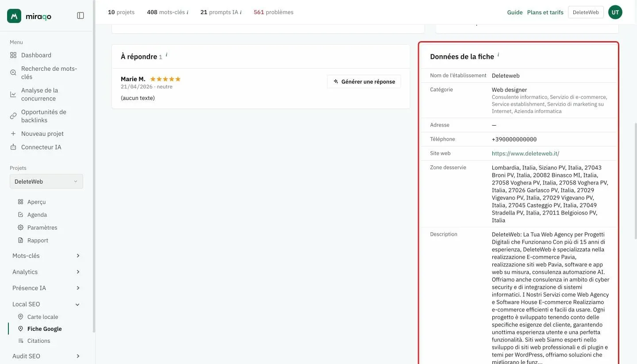Open Plans et tarifs

(x=545, y=12)
